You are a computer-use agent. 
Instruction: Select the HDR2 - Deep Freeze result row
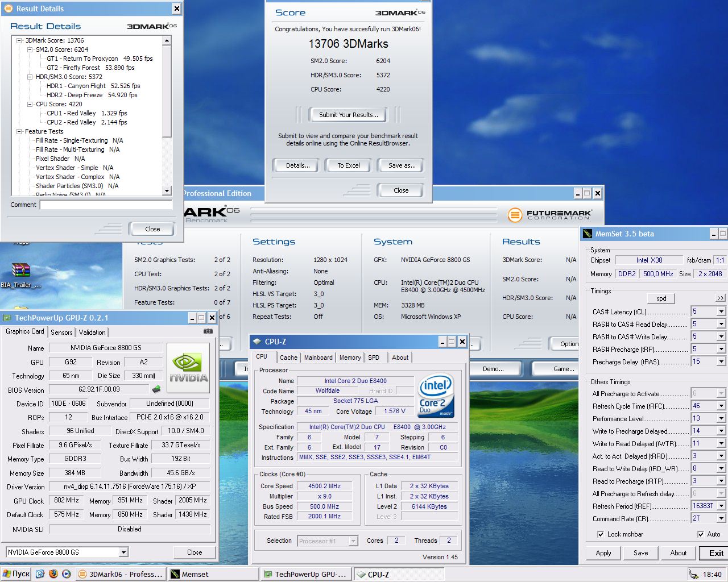pyautogui.click(x=92, y=95)
